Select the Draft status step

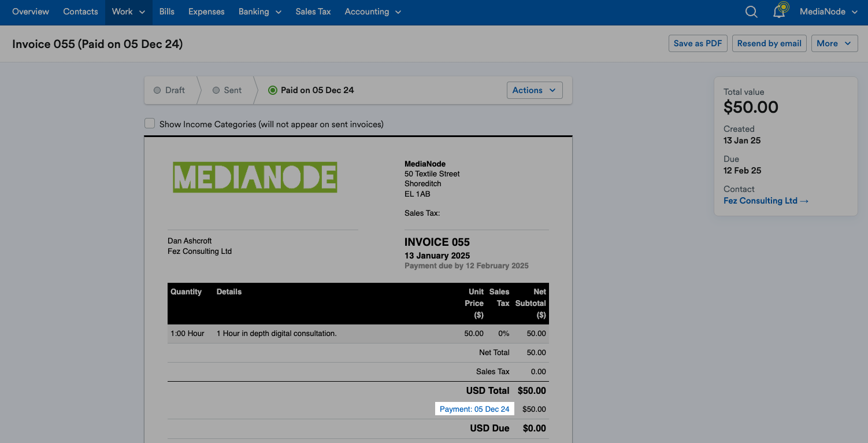[170, 90]
